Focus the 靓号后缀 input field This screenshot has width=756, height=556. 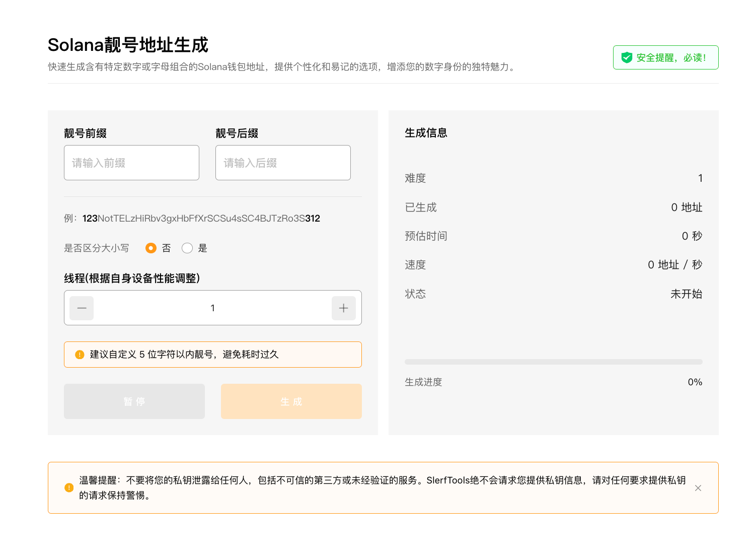283,163
